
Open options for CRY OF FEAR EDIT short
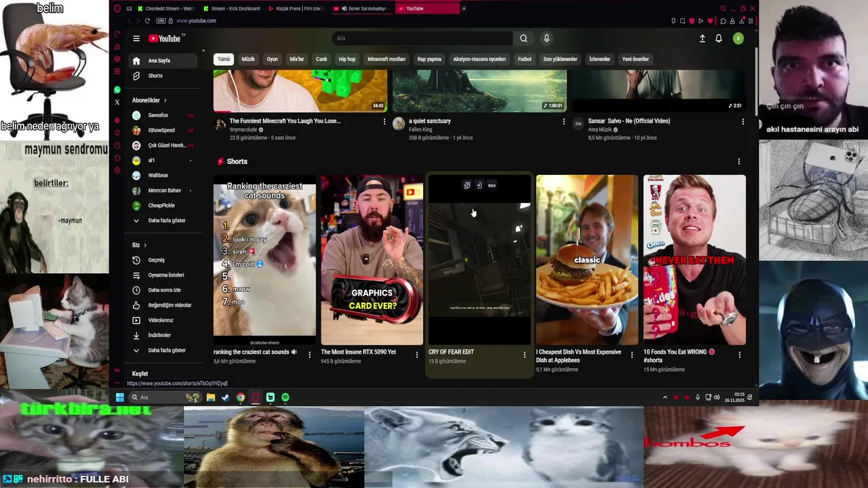click(524, 354)
